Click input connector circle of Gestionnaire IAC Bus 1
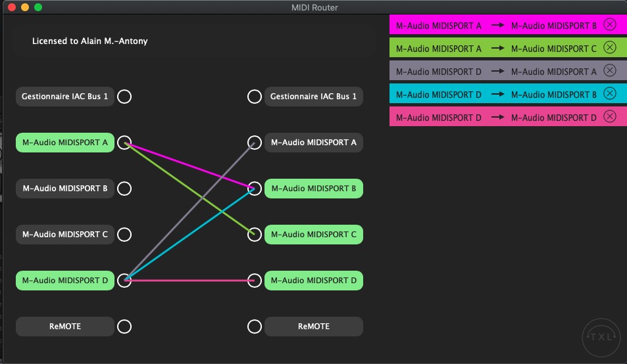627x364 pixels. point(124,97)
